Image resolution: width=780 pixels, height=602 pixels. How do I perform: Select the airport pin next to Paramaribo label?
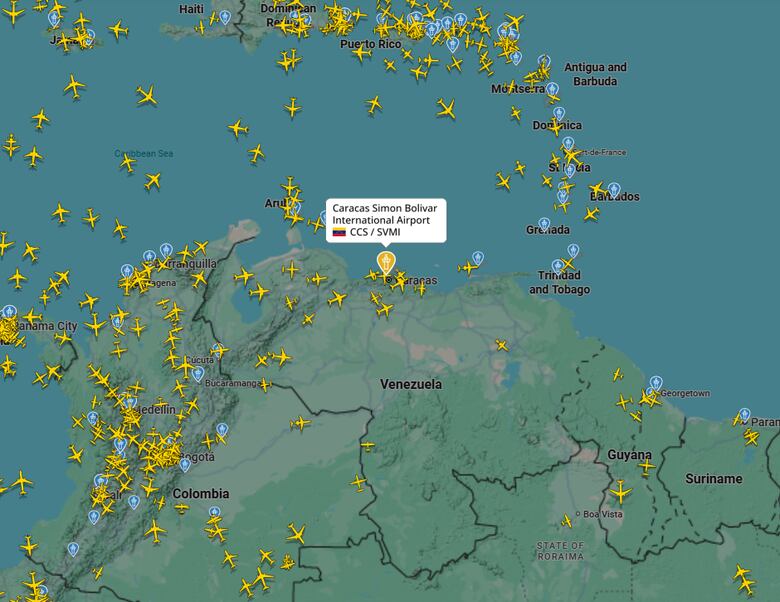click(744, 414)
